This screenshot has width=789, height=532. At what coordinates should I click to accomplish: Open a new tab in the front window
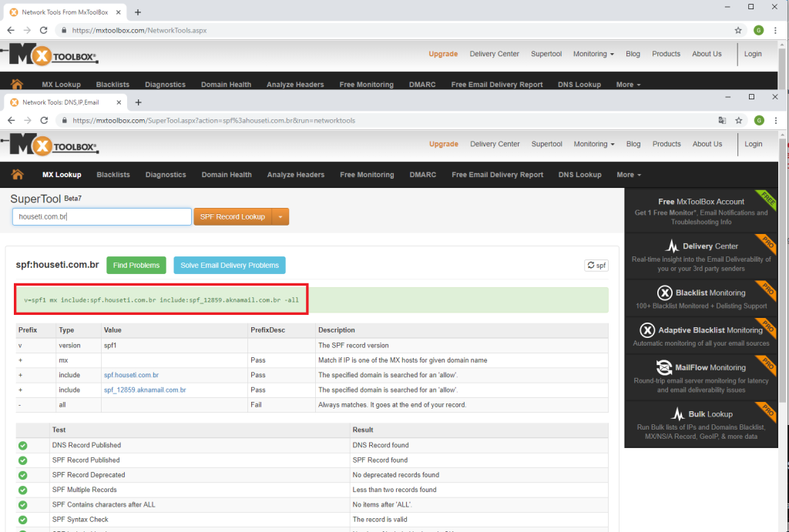(x=139, y=102)
